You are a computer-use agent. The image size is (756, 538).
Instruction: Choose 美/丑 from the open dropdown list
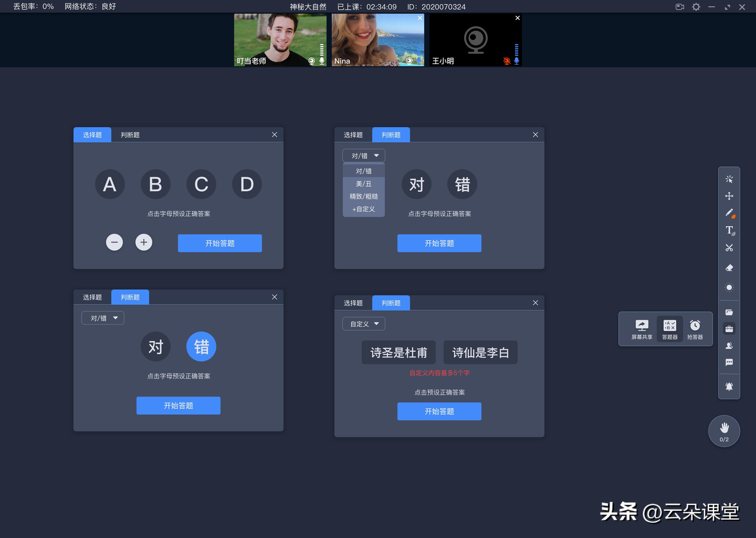click(364, 184)
